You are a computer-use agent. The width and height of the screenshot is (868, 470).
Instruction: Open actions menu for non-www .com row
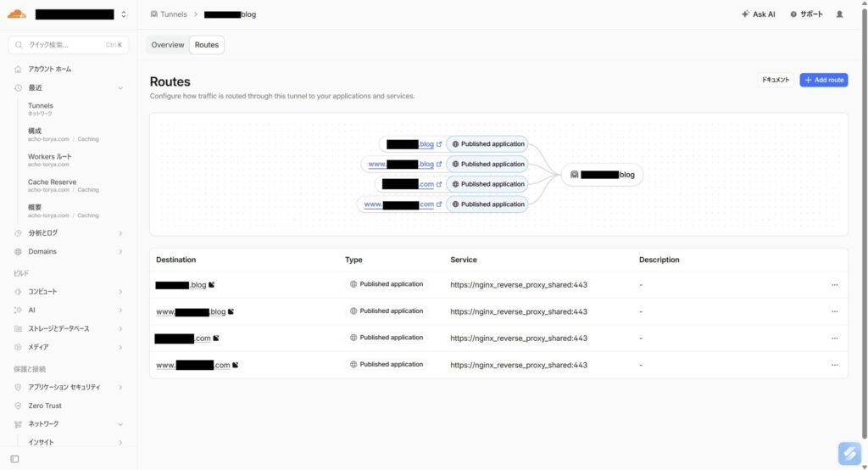(835, 339)
